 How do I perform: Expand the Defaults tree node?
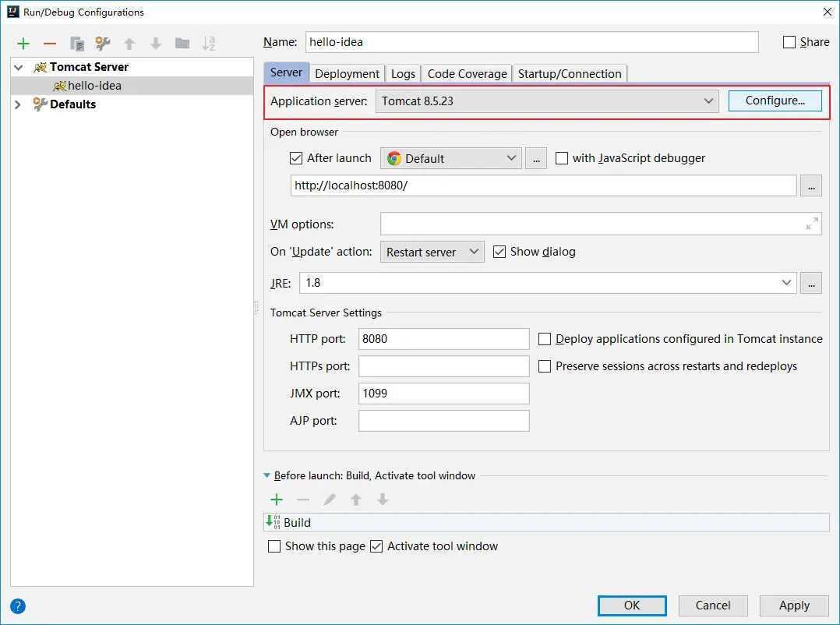[18, 104]
